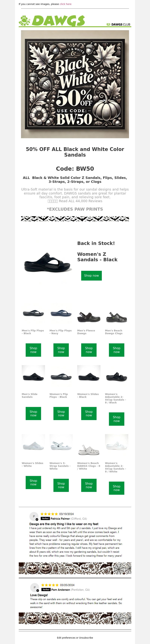150x644 pixels.
Task: Open the Men's Slide Sandals title link
Action: (x=29, y=396)
